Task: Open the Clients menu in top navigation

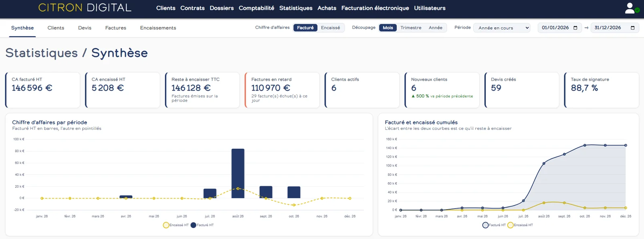Action: pyautogui.click(x=166, y=8)
